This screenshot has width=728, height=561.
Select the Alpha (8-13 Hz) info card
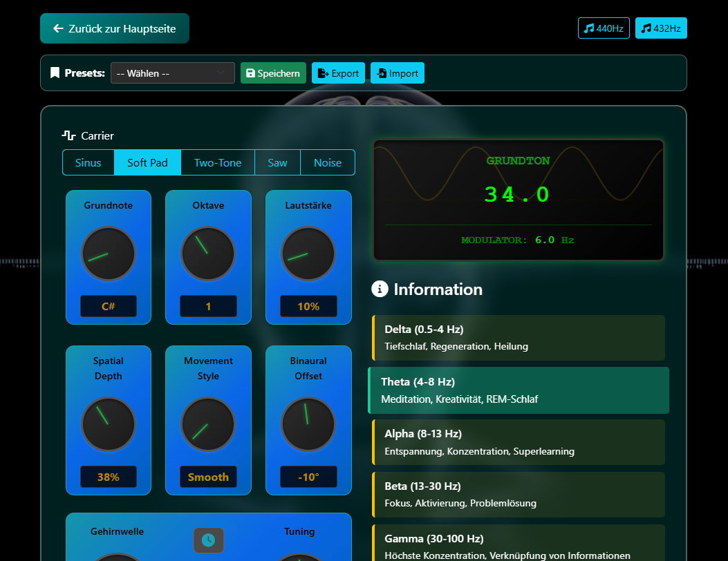[x=519, y=442]
